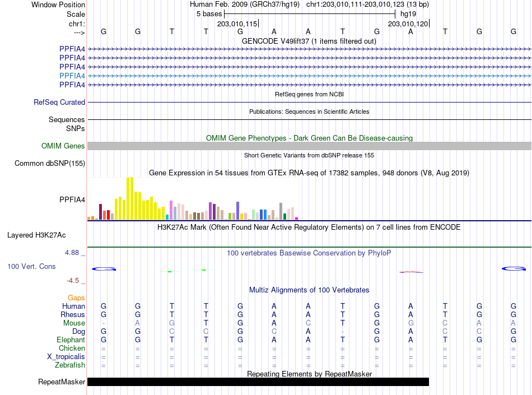This screenshot has height=395, width=532.
Task: Click the Mouse species row label
Action: click(x=74, y=323)
